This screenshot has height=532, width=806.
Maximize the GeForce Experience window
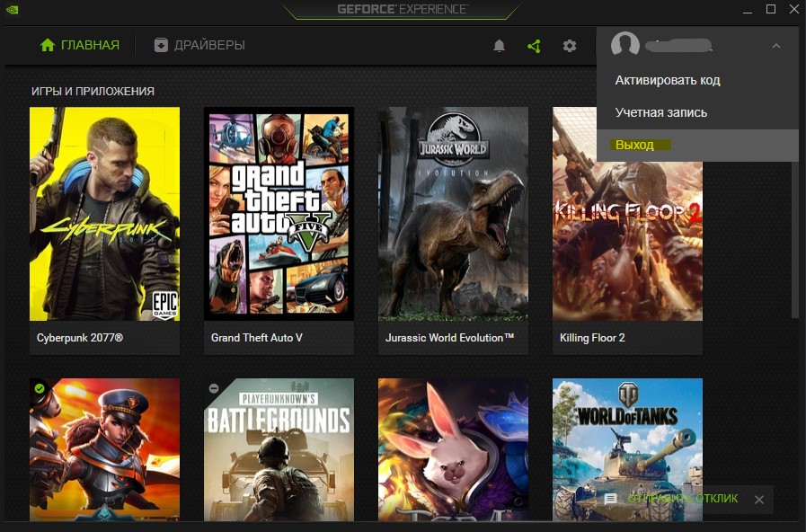click(x=771, y=9)
